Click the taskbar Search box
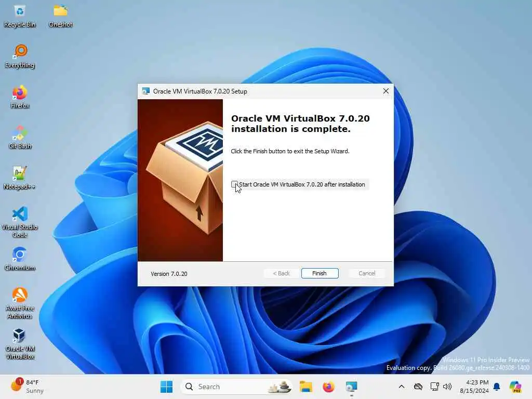This screenshot has width=532, height=399. [236, 387]
